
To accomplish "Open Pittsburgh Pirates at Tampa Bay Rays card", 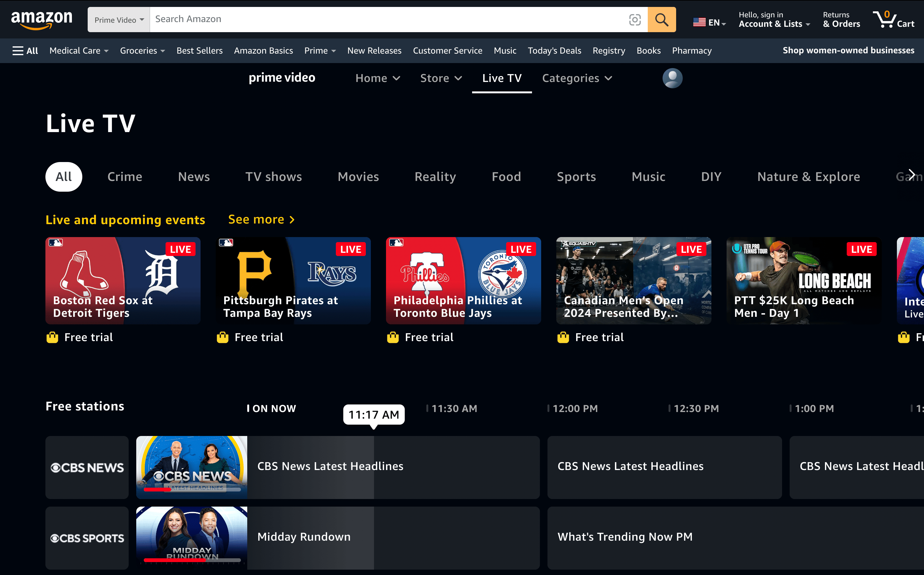I will click(x=293, y=281).
